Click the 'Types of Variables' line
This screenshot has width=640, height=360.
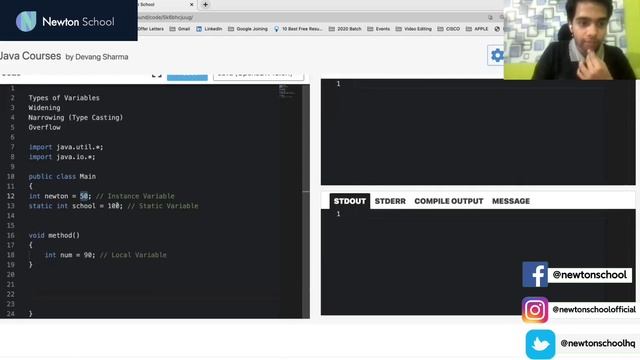pyautogui.click(x=64, y=98)
